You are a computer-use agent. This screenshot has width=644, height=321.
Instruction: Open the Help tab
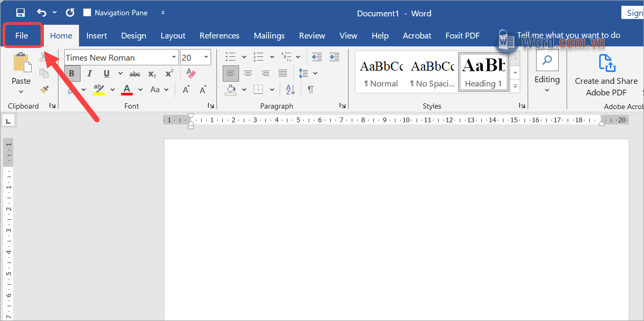(x=380, y=36)
